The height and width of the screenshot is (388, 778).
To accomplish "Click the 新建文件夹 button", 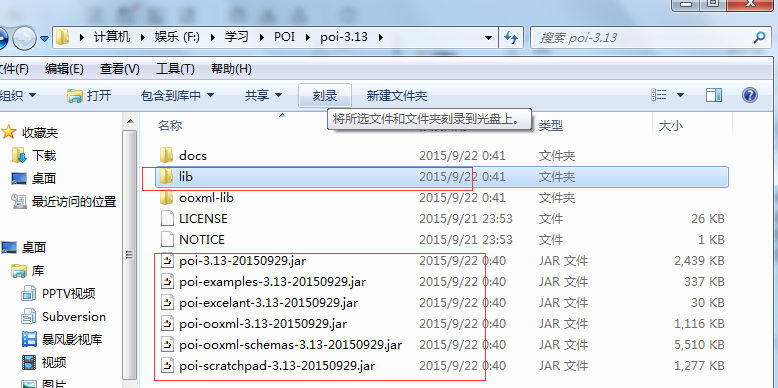I will click(397, 95).
